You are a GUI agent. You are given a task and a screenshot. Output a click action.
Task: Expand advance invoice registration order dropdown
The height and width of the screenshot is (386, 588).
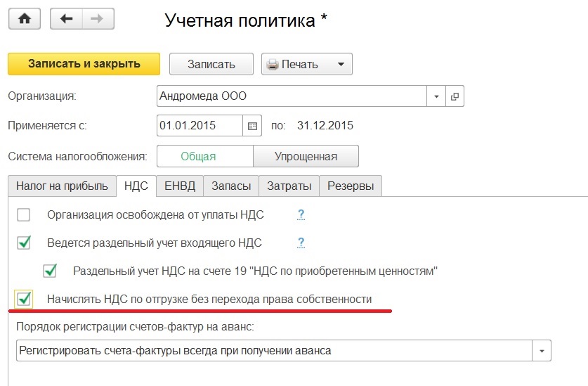[542, 351]
